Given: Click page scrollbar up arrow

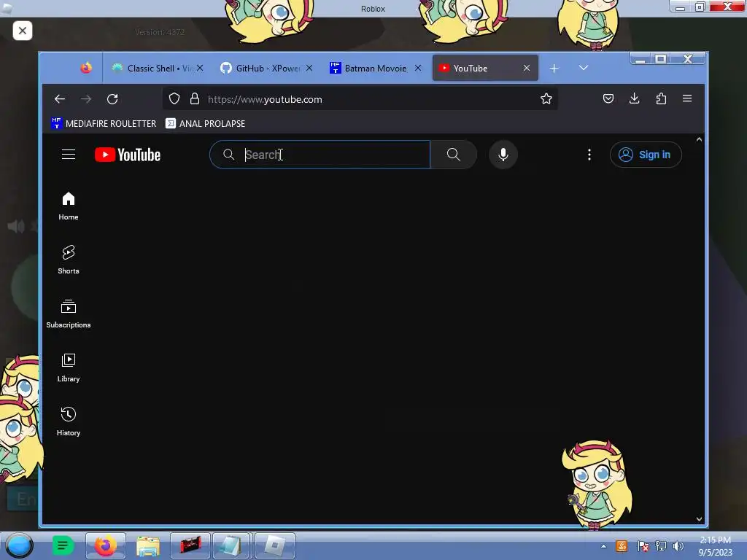Looking at the screenshot, I should click(x=699, y=139).
